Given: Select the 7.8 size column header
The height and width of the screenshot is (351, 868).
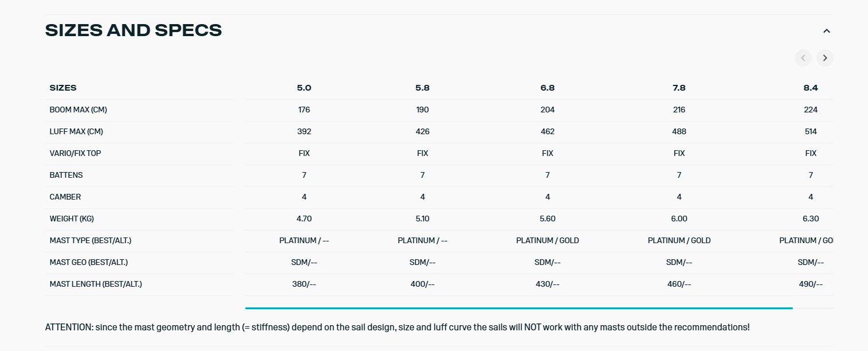Looking at the screenshot, I should pyautogui.click(x=679, y=88).
